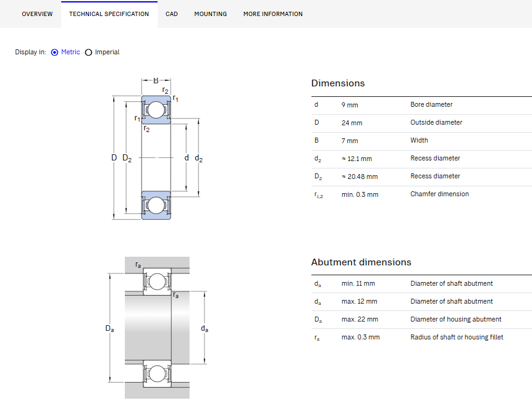Click the Diameter of housing abutment label

[455, 319]
